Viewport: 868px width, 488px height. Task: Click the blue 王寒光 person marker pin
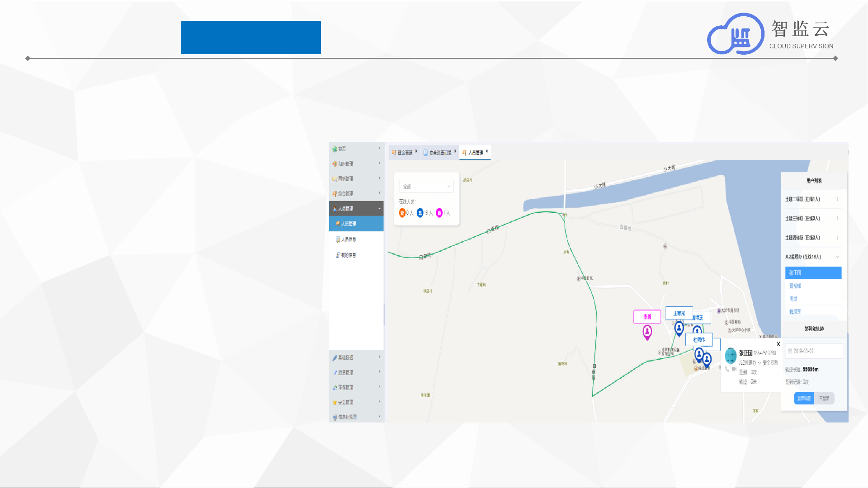coord(679,328)
